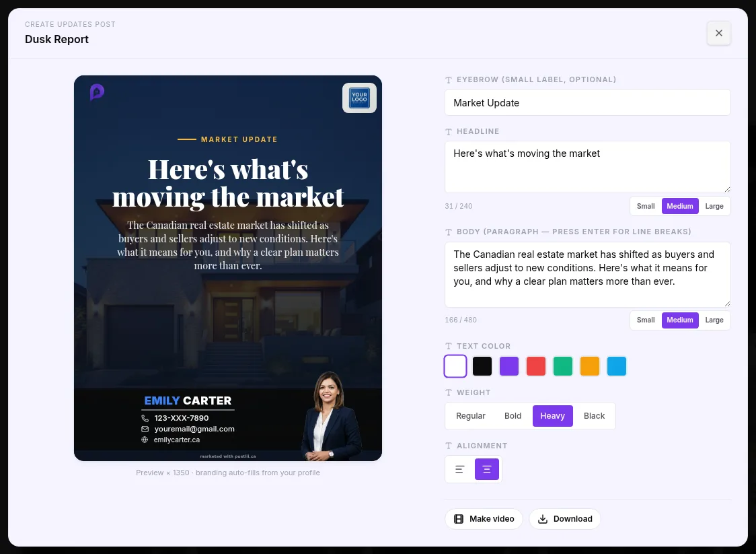Click the phone icon in contact card
Screen dimensions: 756x554
(145, 419)
